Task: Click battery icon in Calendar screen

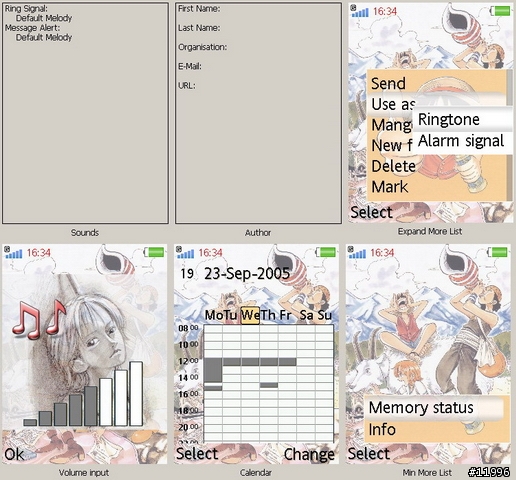Action: pos(326,252)
